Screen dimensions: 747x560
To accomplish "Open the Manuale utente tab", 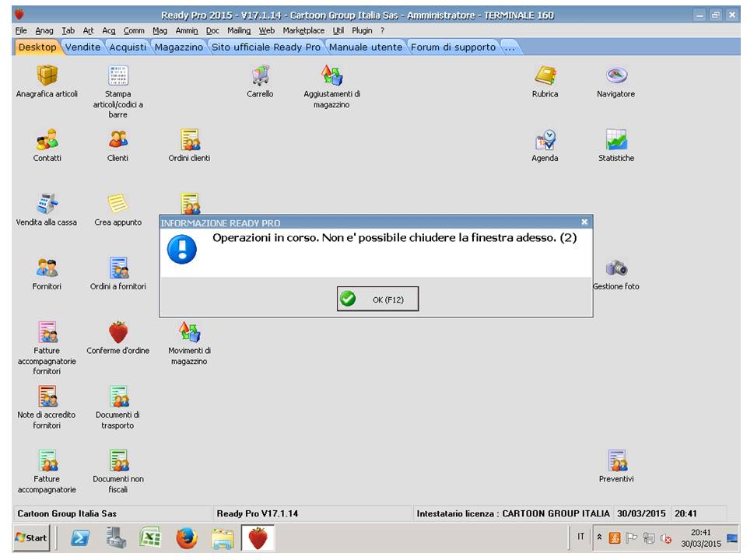I will [366, 47].
